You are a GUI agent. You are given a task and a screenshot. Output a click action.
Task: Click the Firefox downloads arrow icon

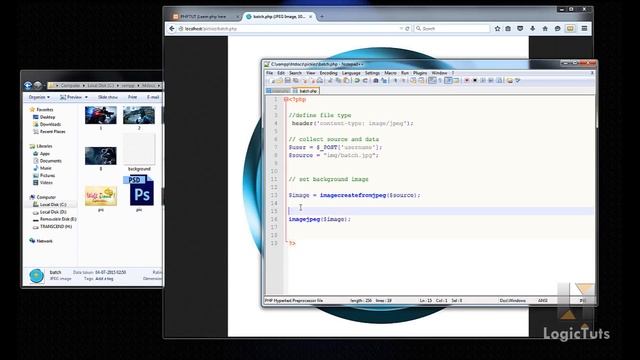tap(533, 29)
